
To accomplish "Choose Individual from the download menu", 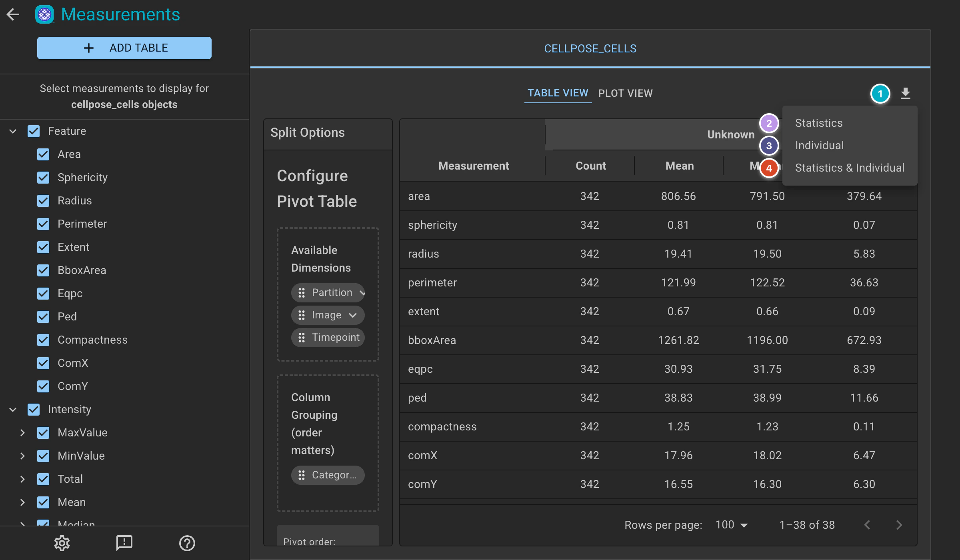I will pos(850,146).
